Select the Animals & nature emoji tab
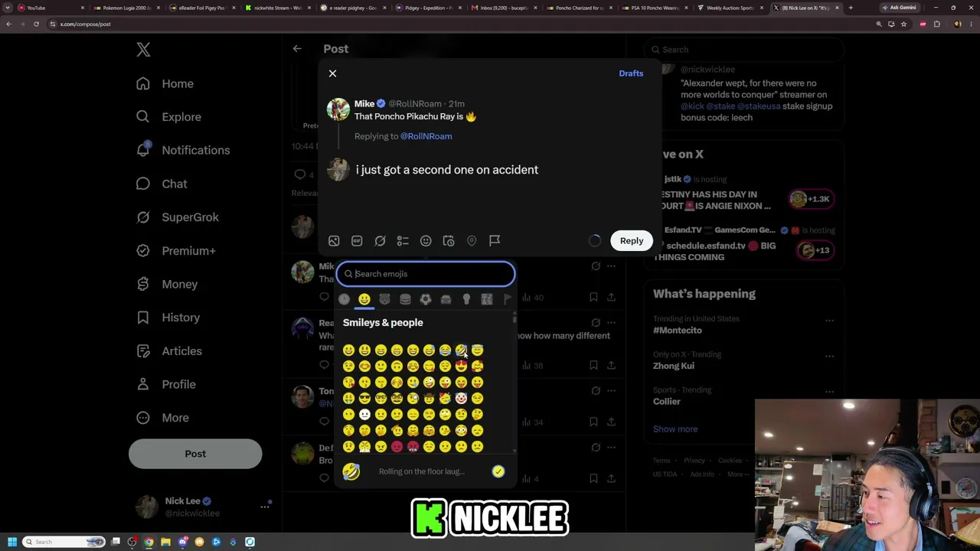This screenshot has height=551, width=980. [x=384, y=299]
